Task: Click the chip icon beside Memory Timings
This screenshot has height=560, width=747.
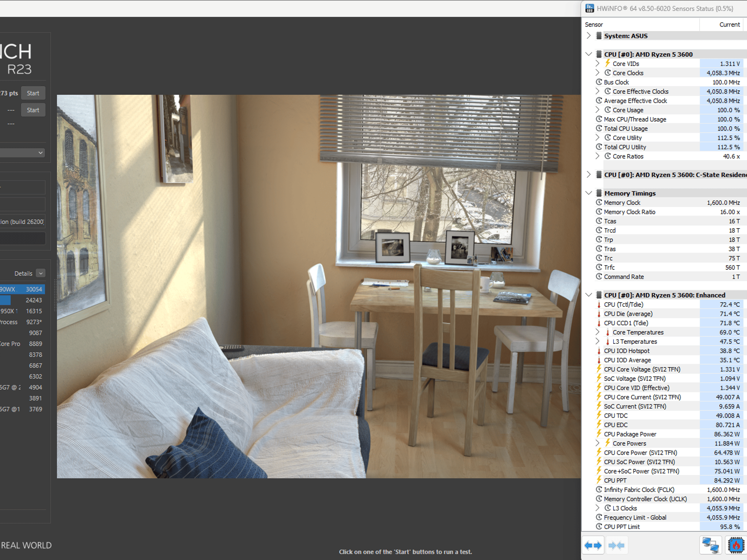Action: [x=599, y=193]
